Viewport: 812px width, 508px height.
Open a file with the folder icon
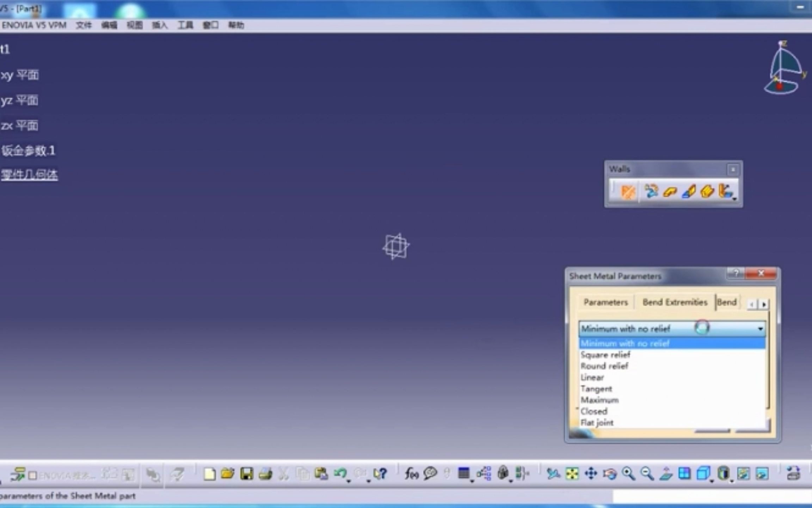click(228, 474)
